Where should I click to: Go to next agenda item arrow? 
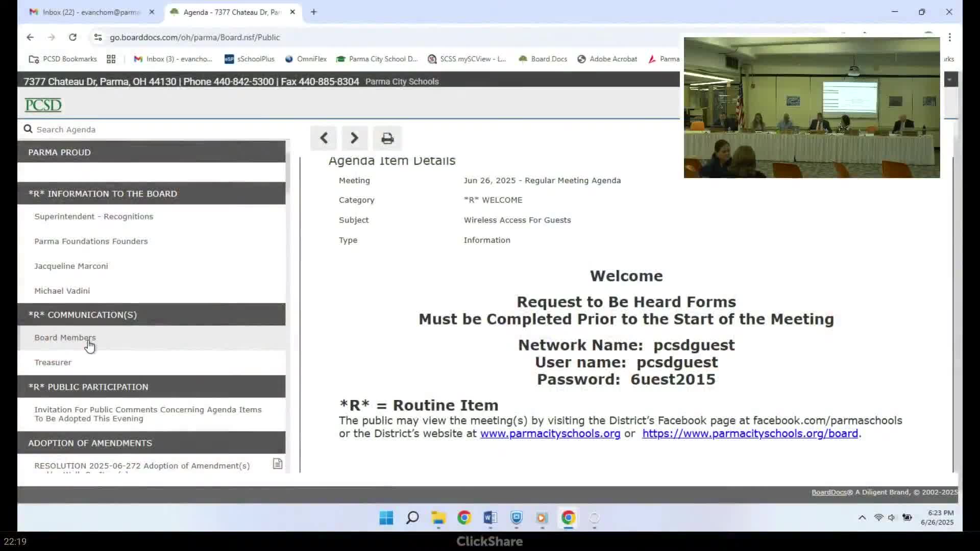coord(354,138)
